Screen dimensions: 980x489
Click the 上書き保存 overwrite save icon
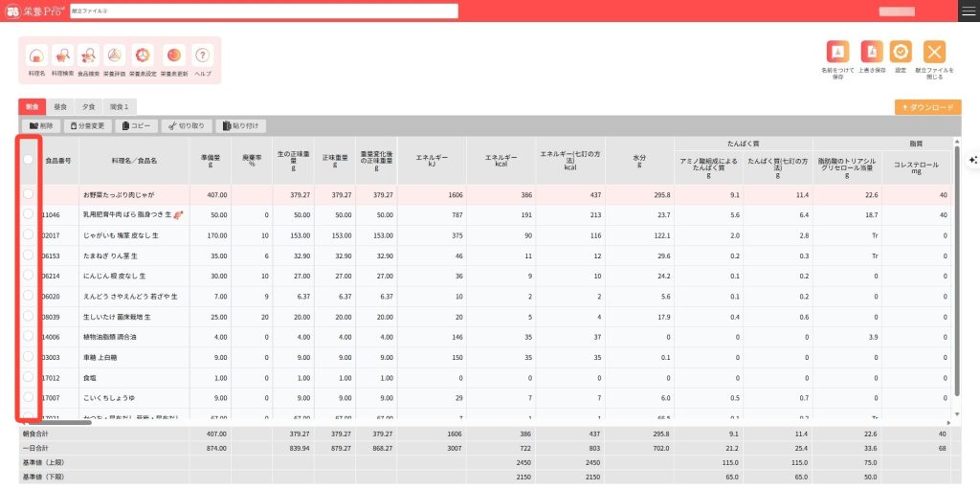871,52
